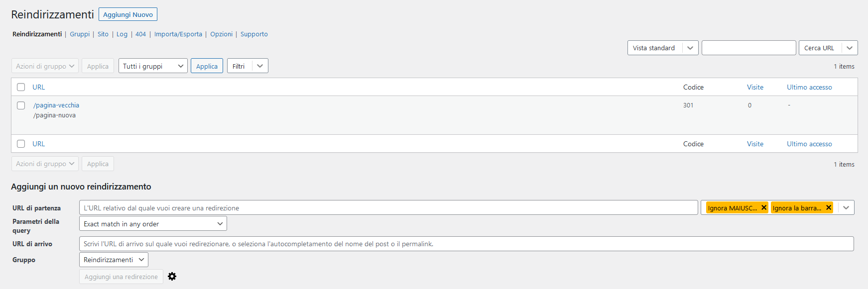Image resolution: width=868 pixels, height=289 pixels.
Task: Tick the checkbox for /pagina-vecchia redirect
Action: [21, 105]
